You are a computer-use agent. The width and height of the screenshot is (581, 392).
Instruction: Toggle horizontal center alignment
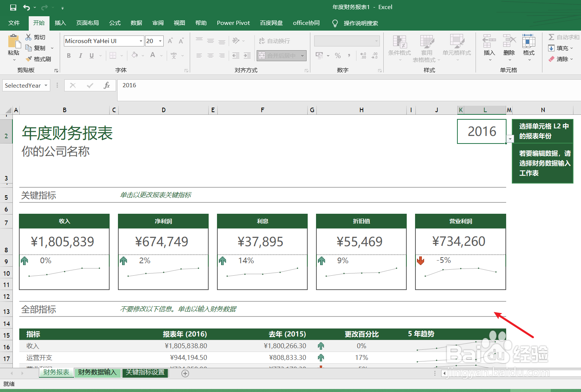coord(211,56)
